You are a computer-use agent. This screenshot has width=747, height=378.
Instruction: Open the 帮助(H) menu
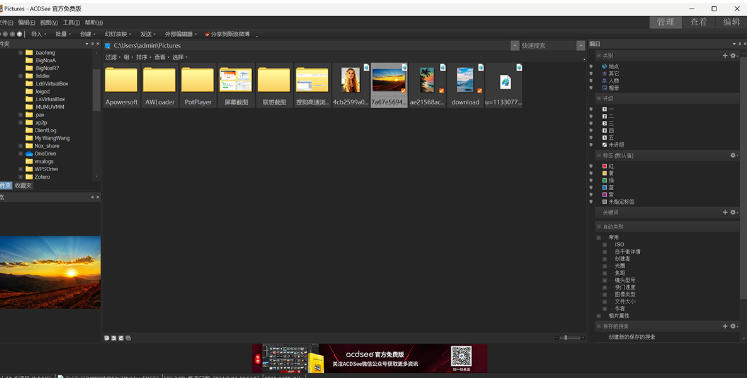tap(94, 22)
